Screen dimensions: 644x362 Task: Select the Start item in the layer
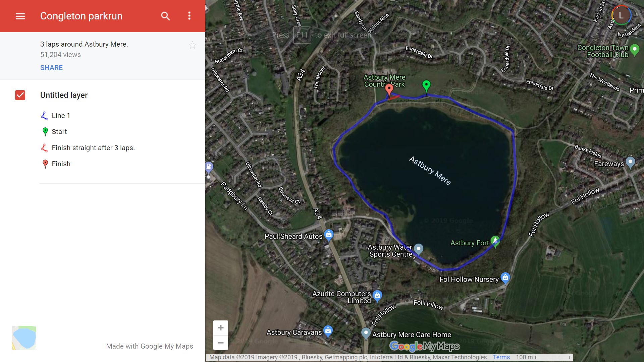59,132
